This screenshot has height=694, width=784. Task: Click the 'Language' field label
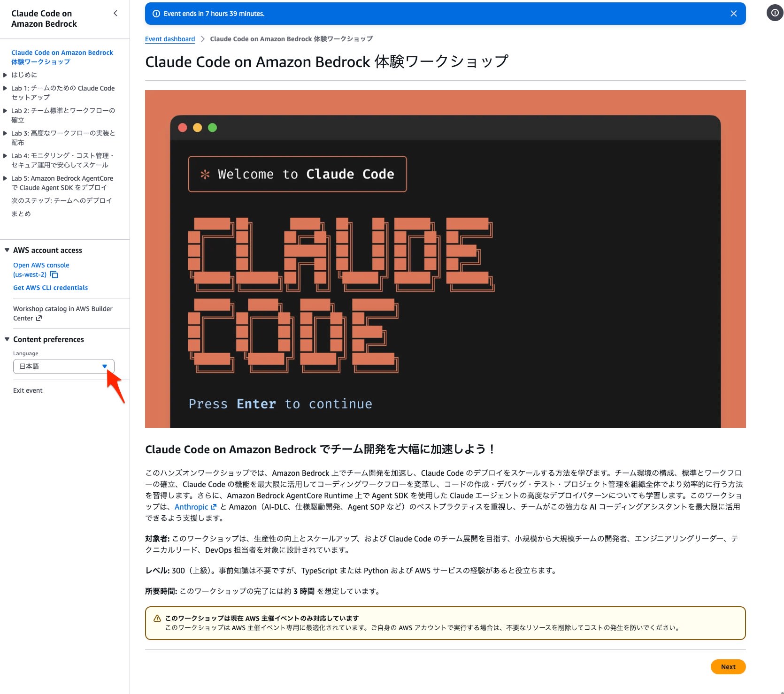(x=26, y=353)
